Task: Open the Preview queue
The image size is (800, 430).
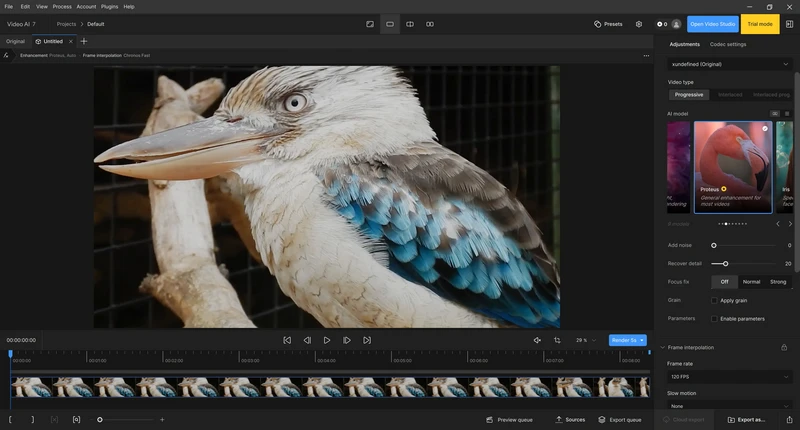Action: click(509, 420)
